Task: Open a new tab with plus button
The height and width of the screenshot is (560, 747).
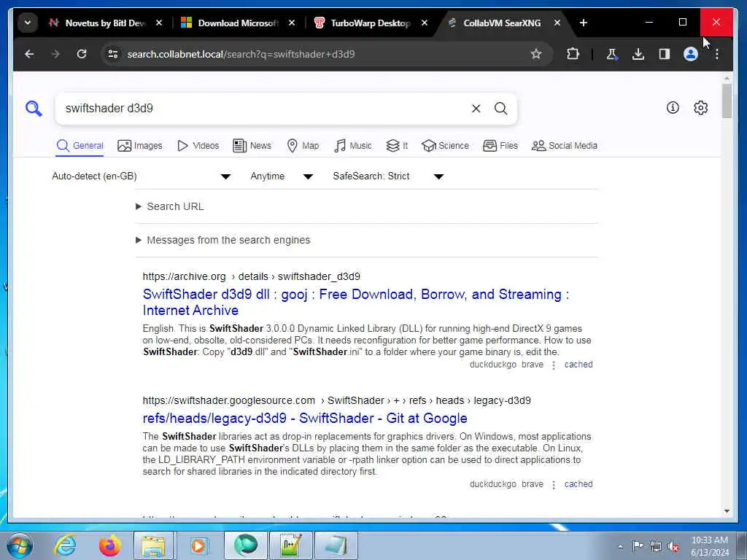Action: click(x=583, y=23)
